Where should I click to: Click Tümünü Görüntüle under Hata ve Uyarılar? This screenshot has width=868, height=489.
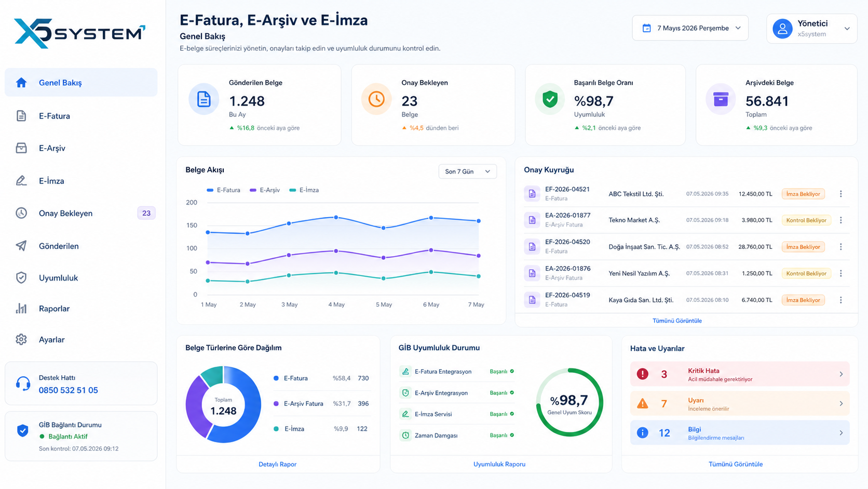(736, 464)
